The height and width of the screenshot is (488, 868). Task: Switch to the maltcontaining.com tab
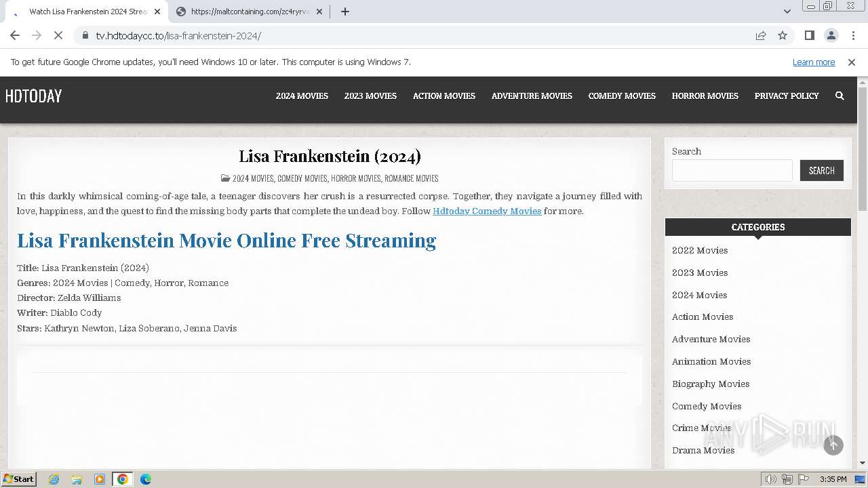click(250, 12)
